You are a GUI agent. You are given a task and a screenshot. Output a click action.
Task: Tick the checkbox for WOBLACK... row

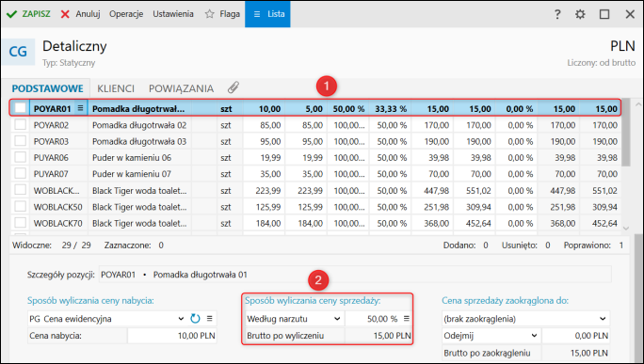coord(20,190)
